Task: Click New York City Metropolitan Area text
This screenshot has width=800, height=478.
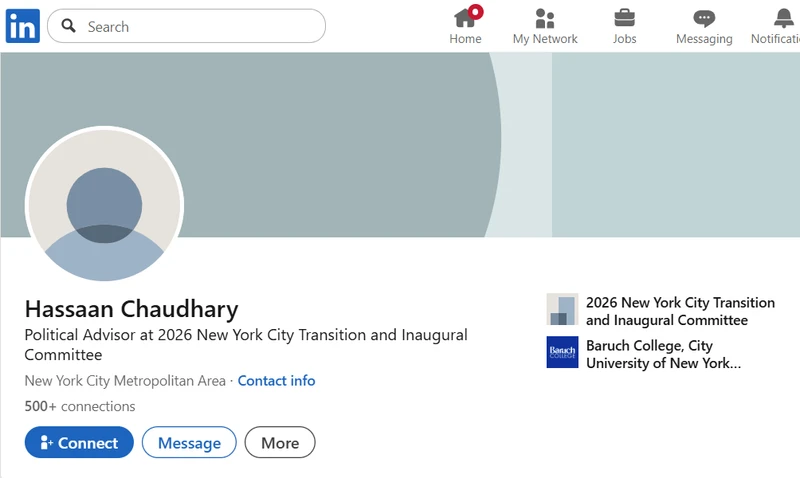Action: (125, 381)
